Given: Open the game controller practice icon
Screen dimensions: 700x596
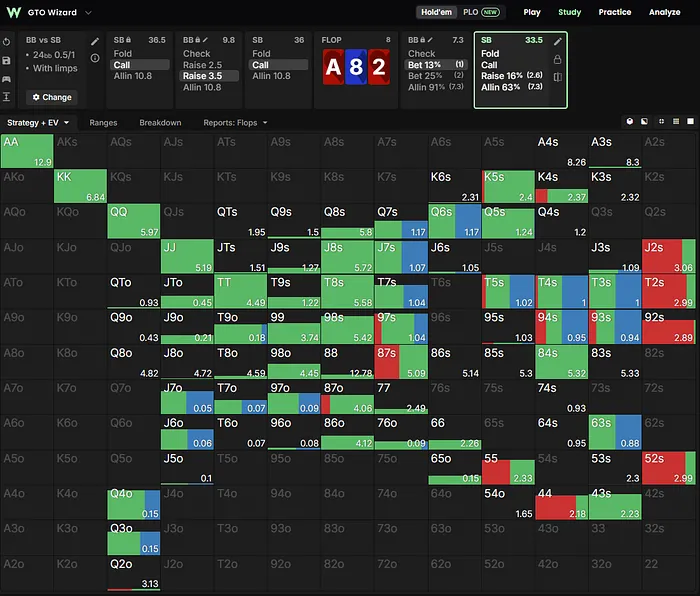Looking at the screenshot, I should [x=6, y=79].
